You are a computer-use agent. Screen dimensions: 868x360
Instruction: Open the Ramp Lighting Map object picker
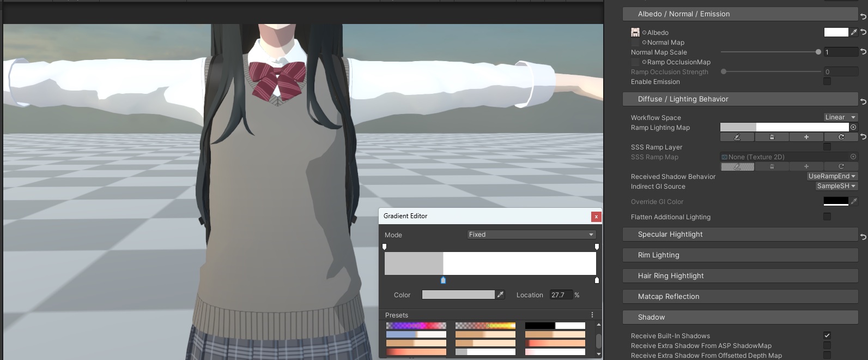(853, 127)
